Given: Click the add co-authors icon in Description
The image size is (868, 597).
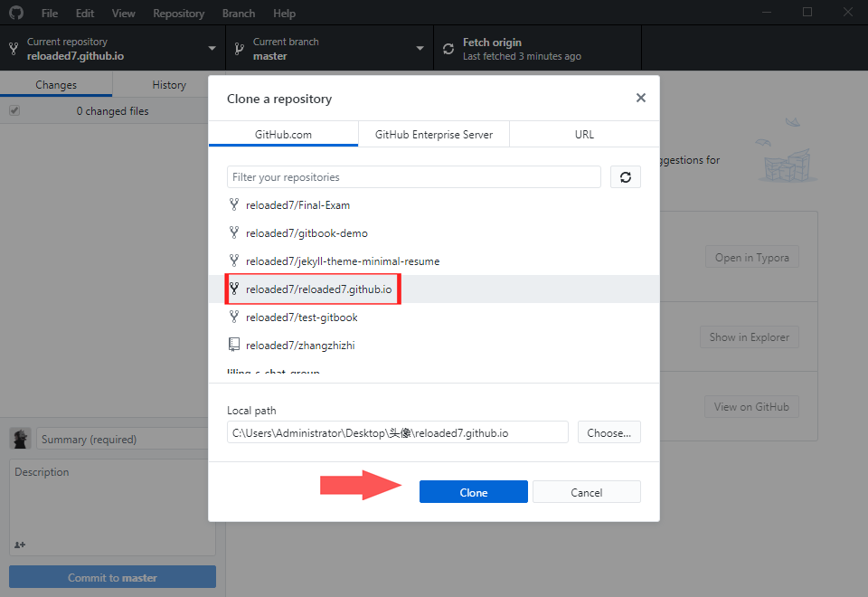Looking at the screenshot, I should 20,545.
